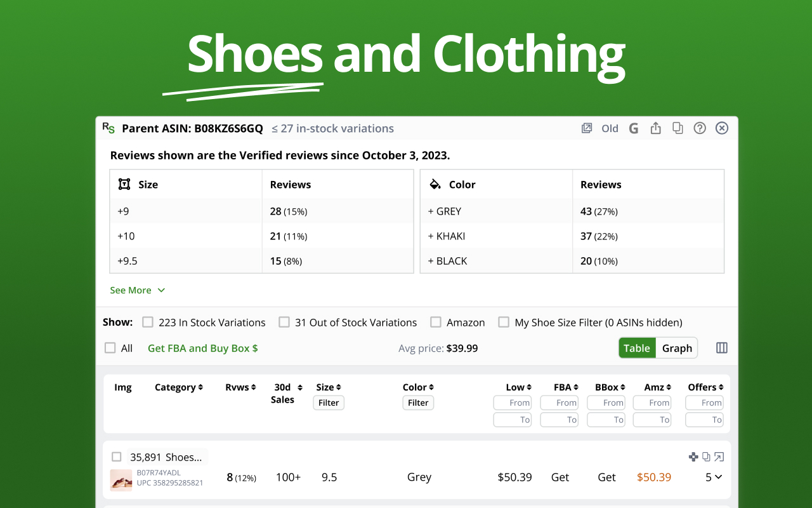Image resolution: width=812 pixels, height=508 pixels.
Task: Click the copy icon in header bar
Action: 678,128
